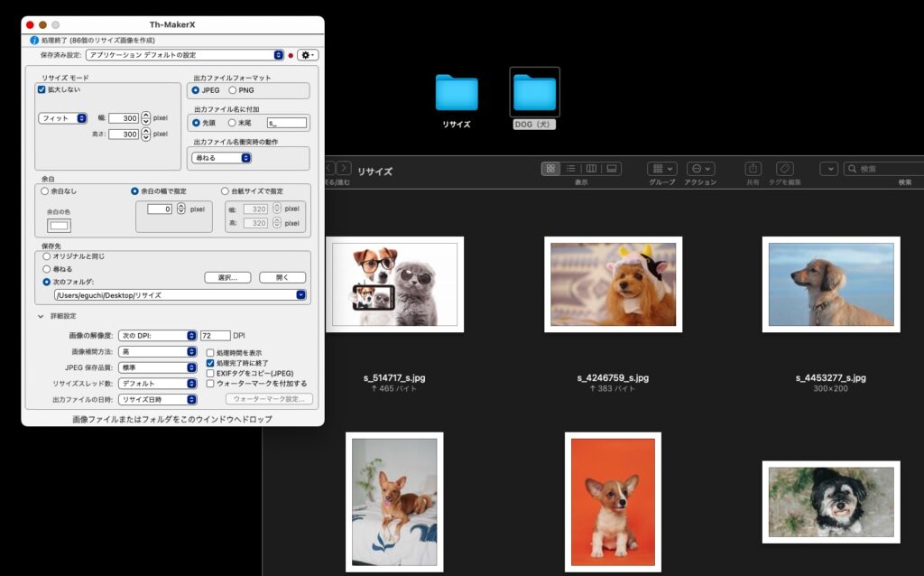924x576 pixels.
Task: Click the Finder edit tags icon
Action: pos(785,169)
